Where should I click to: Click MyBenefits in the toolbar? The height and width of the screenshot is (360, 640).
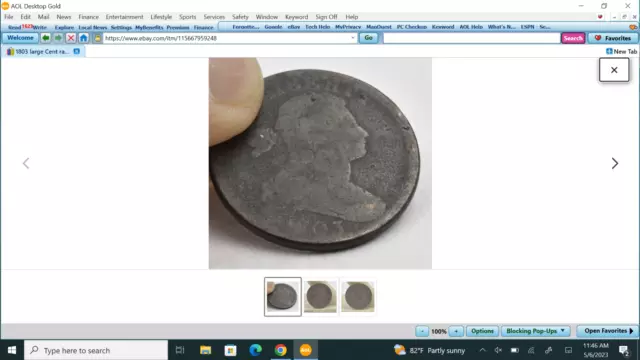coord(149,27)
